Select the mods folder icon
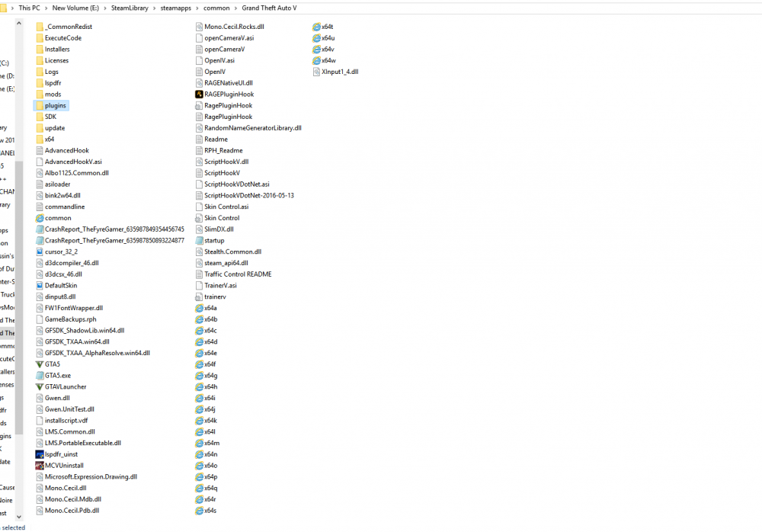Image resolution: width=762 pixels, height=532 pixels. [40, 95]
